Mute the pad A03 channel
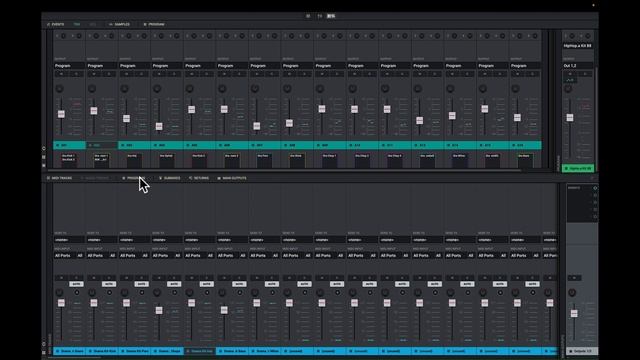The height and width of the screenshot is (360, 640). [127, 74]
